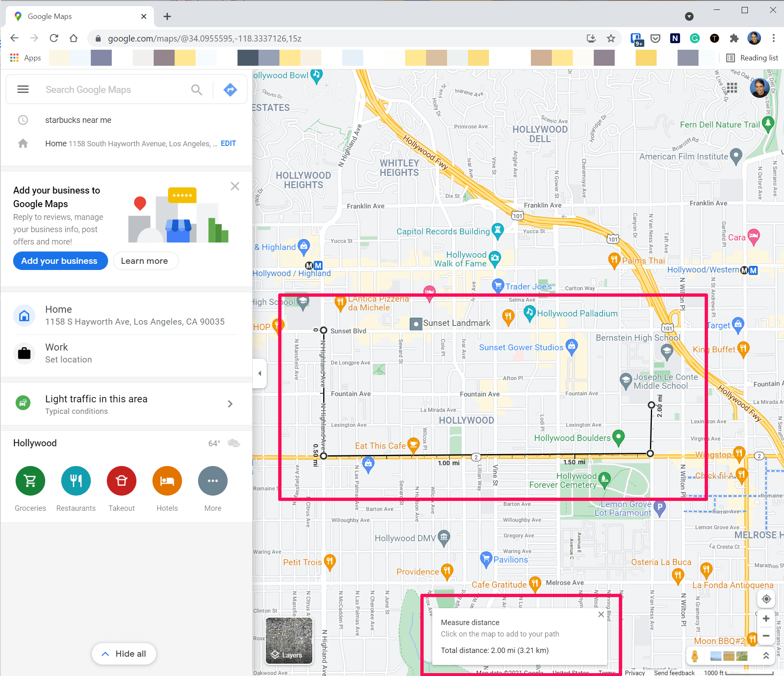This screenshot has height=676, width=784.
Task: Click the Chrome profile avatar in toolbar
Action: click(x=754, y=39)
